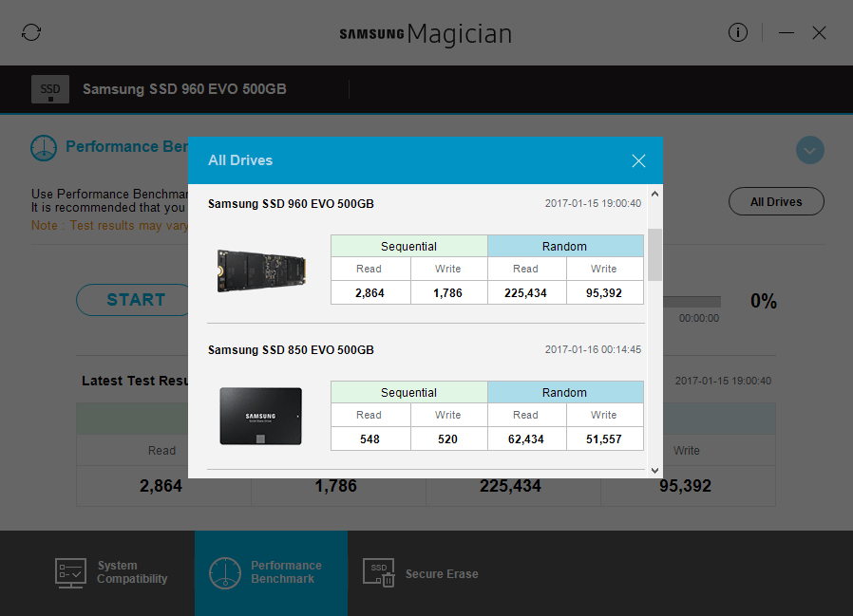Image resolution: width=853 pixels, height=616 pixels.
Task: Close the All Drives dialog
Action: pos(638,160)
